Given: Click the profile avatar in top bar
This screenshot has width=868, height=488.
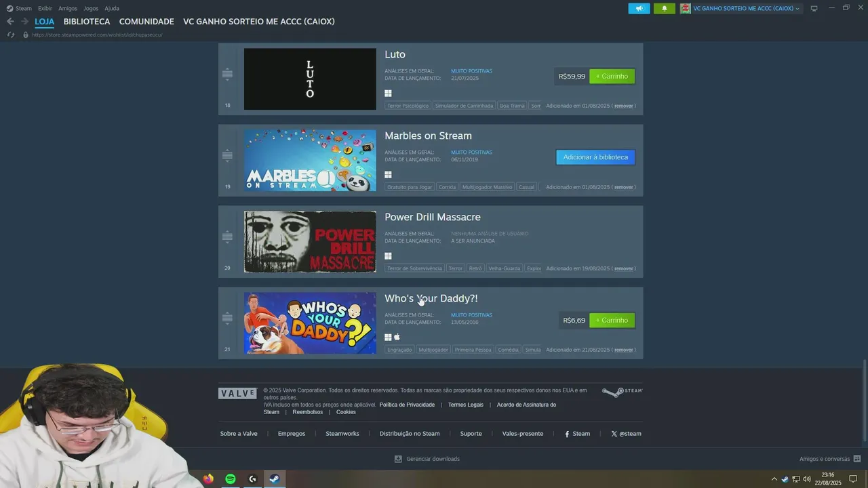Looking at the screenshot, I should pyautogui.click(x=686, y=8).
